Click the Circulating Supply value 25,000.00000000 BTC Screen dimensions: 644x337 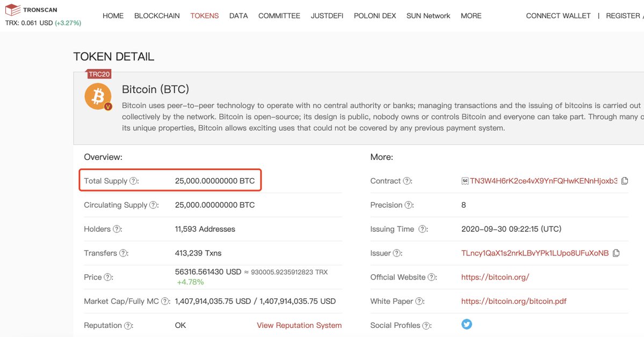[x=215, y=205]
